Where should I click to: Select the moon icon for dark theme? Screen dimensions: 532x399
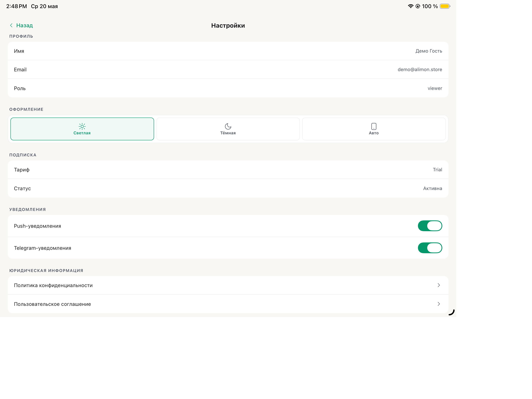(x=228, y=126)
